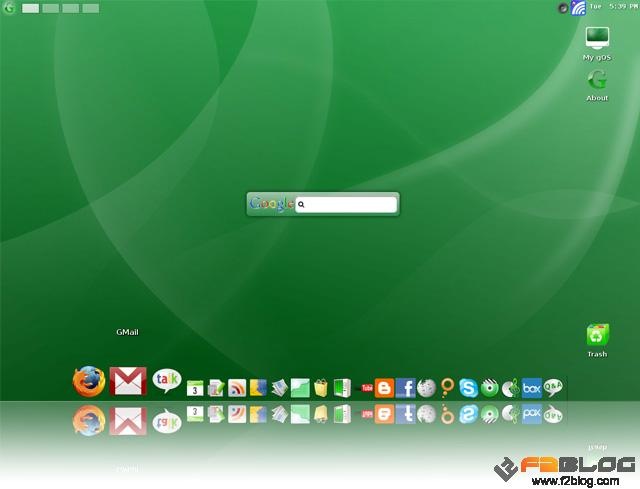Open the My gOS desktop icon
The image size is (640, 489).
[597, 44]
